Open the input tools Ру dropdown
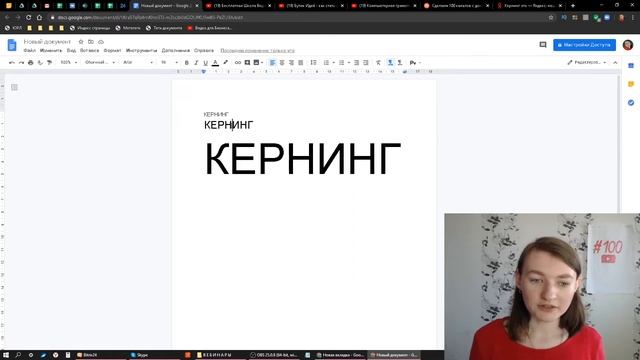The height and width of the screenshot is (360, 640). tap(415, 62)
